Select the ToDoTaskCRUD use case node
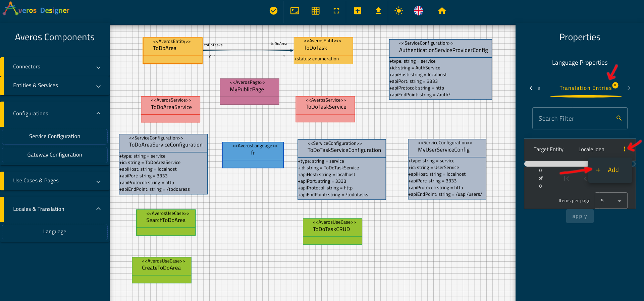The width and height of the screenshot is (644, 301). [332, 232]
